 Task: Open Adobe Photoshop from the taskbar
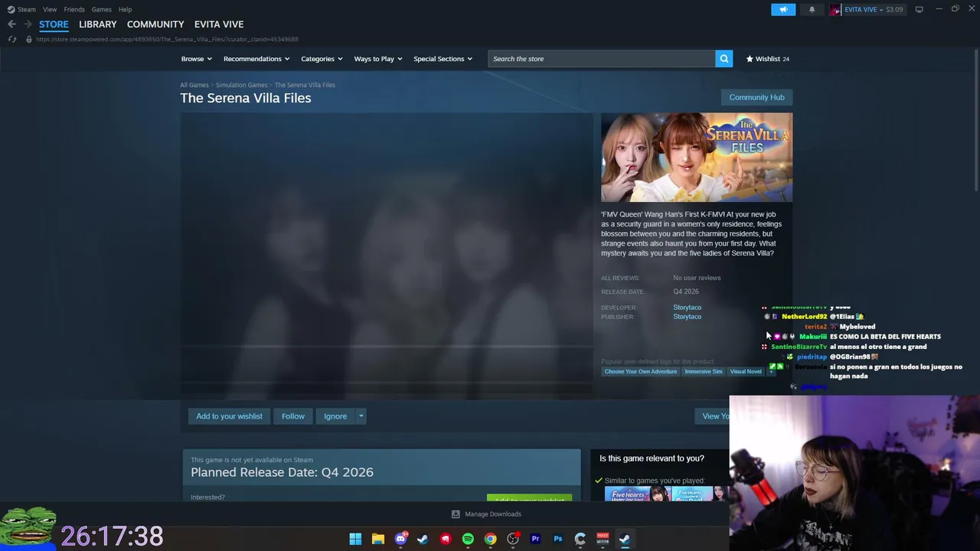[x=558, y=539]
